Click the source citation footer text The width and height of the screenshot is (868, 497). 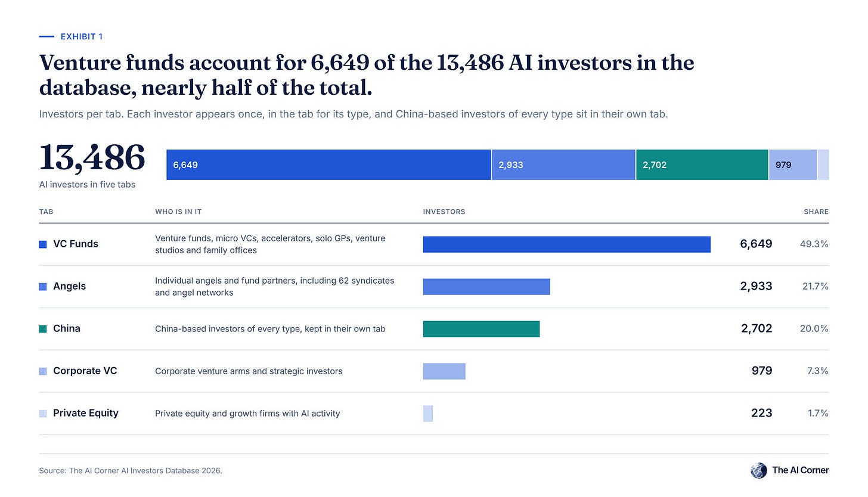click(x=131, y=471)
